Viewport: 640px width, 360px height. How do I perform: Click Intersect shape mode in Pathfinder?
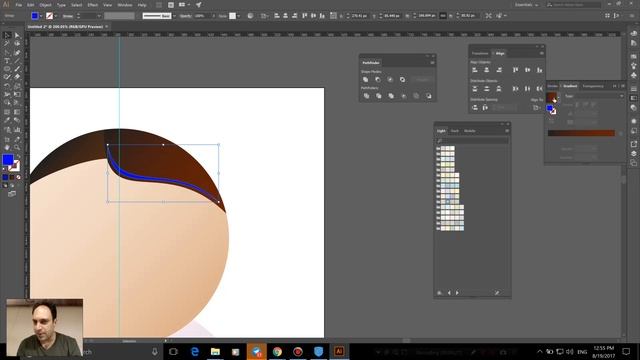pos(390,80)
